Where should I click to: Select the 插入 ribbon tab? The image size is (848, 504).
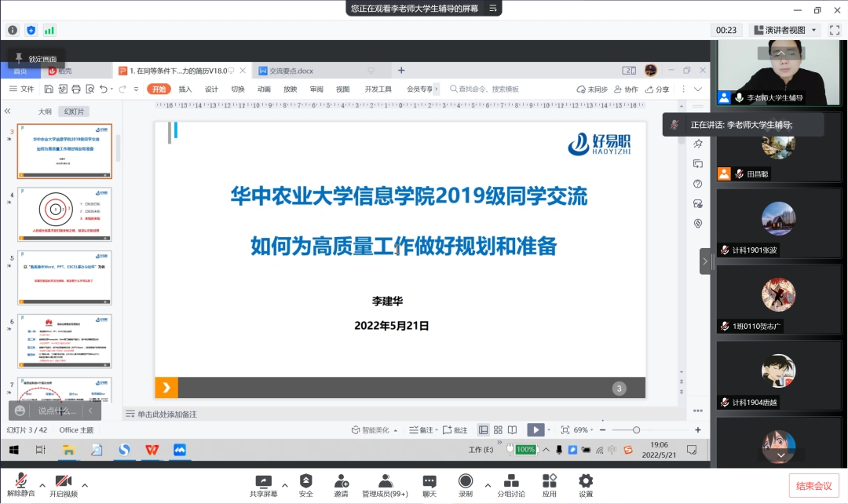tap(185, 89)
